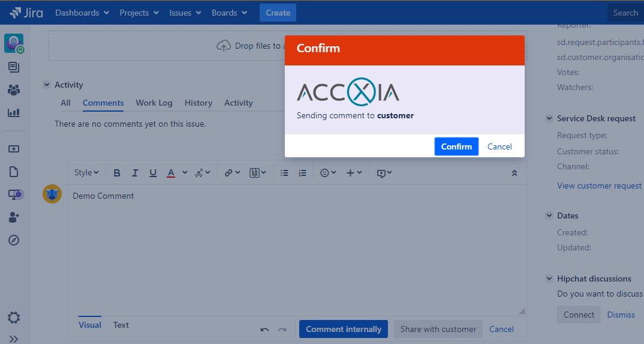Viewport: 644px width, 344px height.
Task: Collapse the Service Desk request section
Action: pos(549,119)
